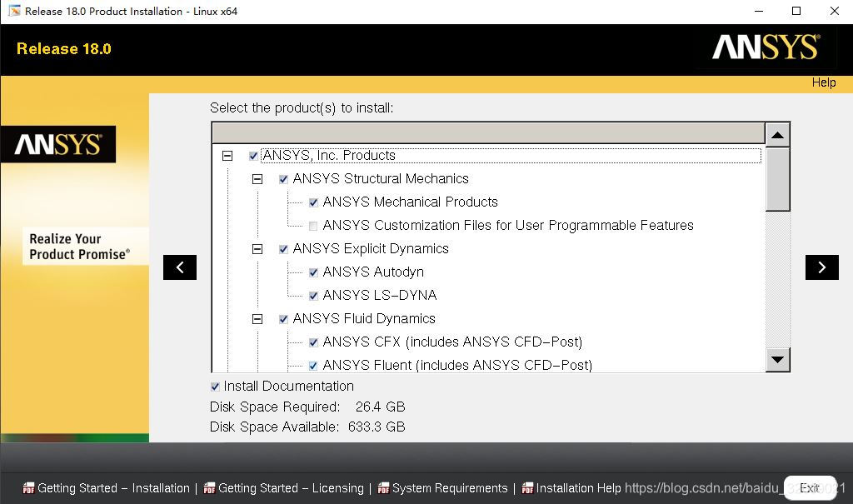The height and width of the screenshot is (504, 853).
Task: Check ANSYS Customization Files for User Programmable Features
Action: click(x=313, y=226)
